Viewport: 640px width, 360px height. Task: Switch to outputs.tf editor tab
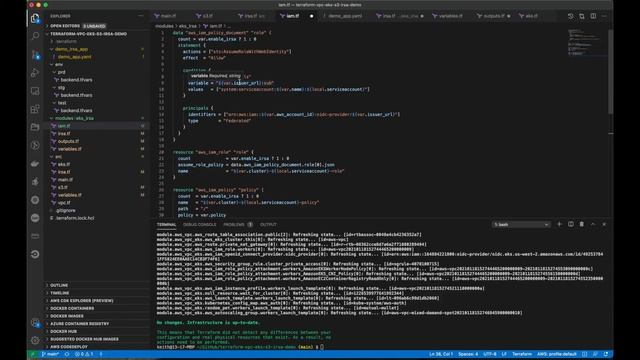pos(494,16)
